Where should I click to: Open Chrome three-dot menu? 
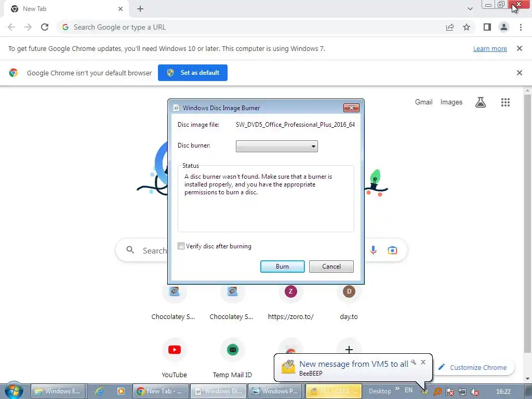(521, 27)
